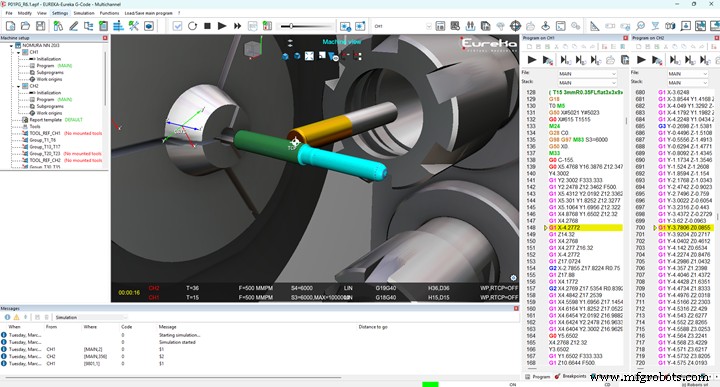Click the first blue cube view icon
This screenshot has width=720, height=387.
pyautogui.click(x=285, y=56)
